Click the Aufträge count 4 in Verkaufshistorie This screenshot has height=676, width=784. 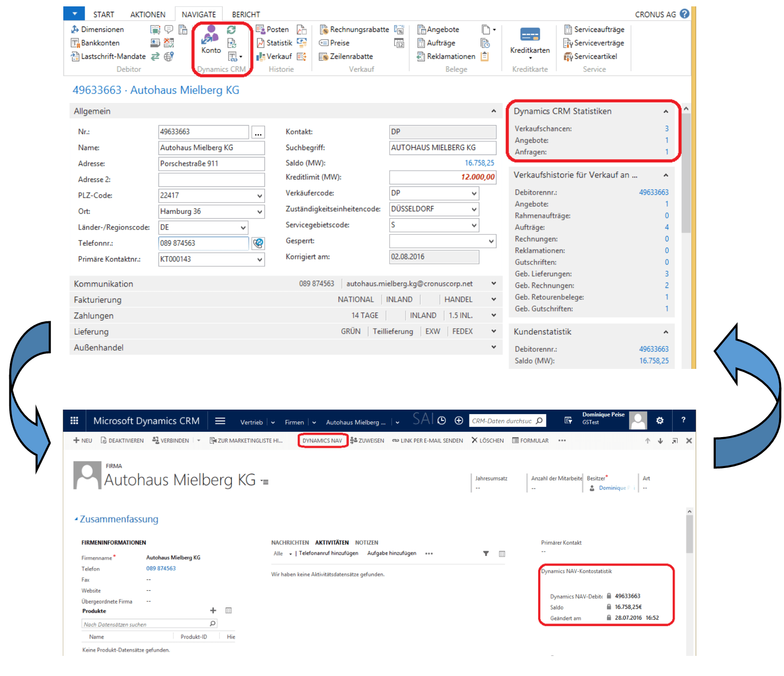click(x=667, y=227)
